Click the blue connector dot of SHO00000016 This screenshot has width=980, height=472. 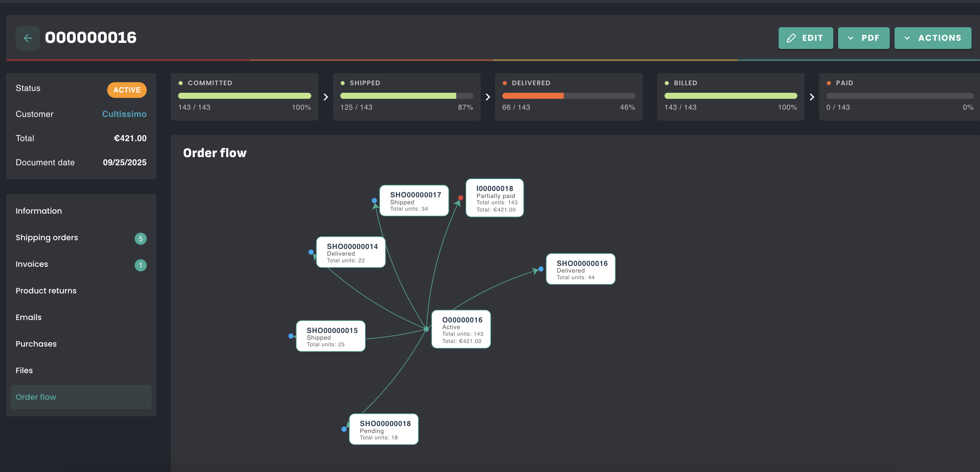point(541,269)
